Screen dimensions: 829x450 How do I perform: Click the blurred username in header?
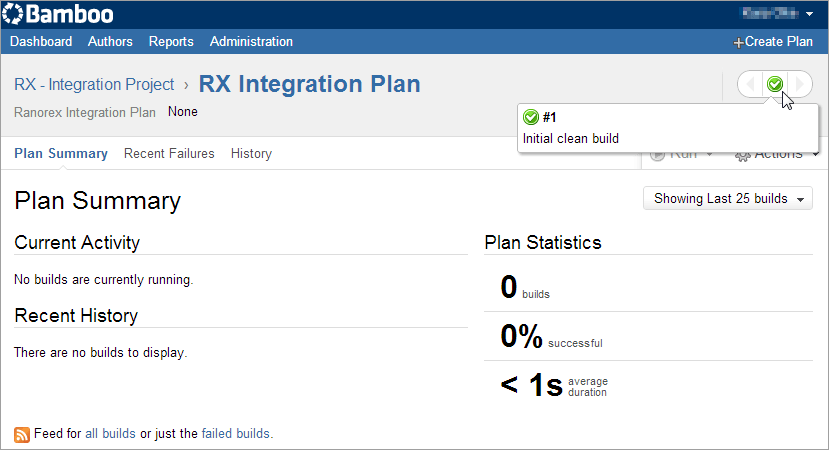pyautogui.click(x=770, y=14)
